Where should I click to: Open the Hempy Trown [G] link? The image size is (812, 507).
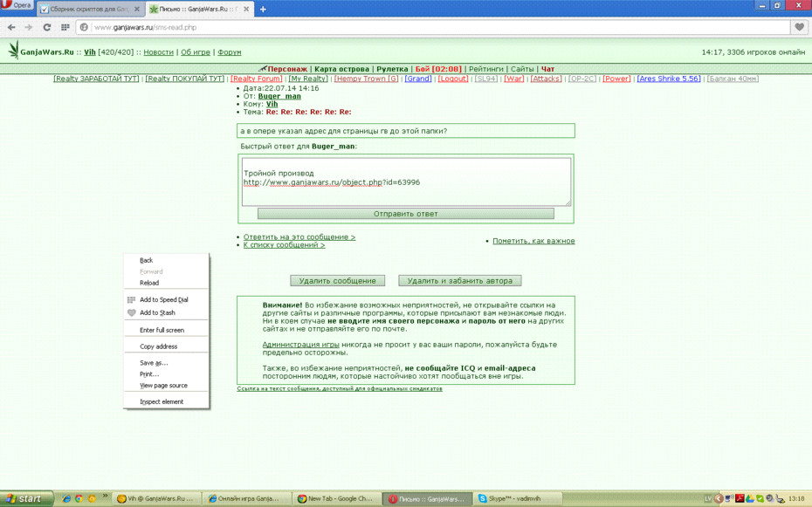(366, 79)
